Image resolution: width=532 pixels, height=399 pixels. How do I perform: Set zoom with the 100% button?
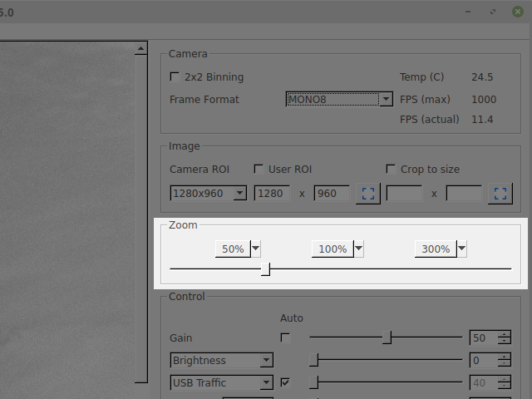[332, 249]
